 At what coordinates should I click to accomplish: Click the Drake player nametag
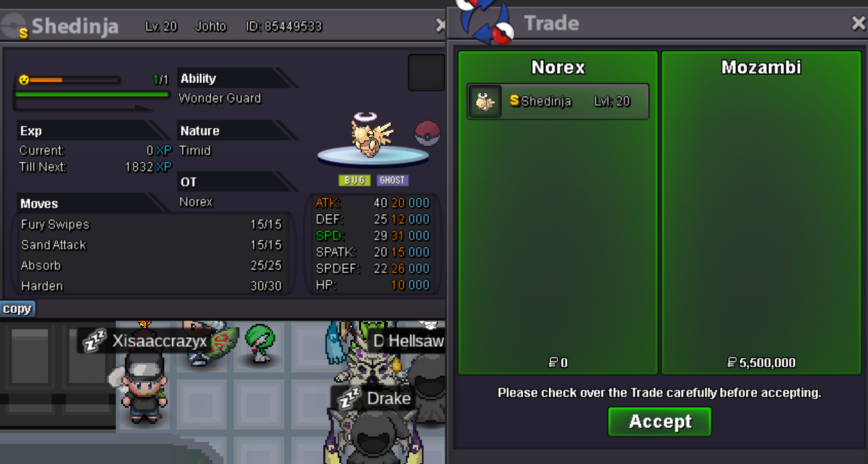[x=374, y=398]
